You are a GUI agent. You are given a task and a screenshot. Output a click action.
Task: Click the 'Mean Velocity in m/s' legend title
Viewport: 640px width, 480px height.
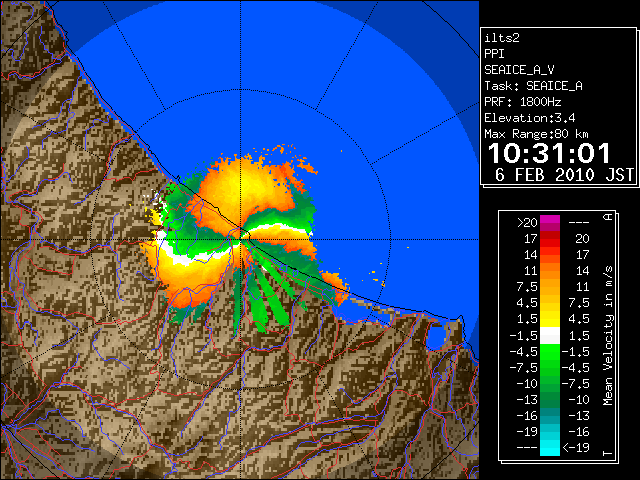click(608, 336)
